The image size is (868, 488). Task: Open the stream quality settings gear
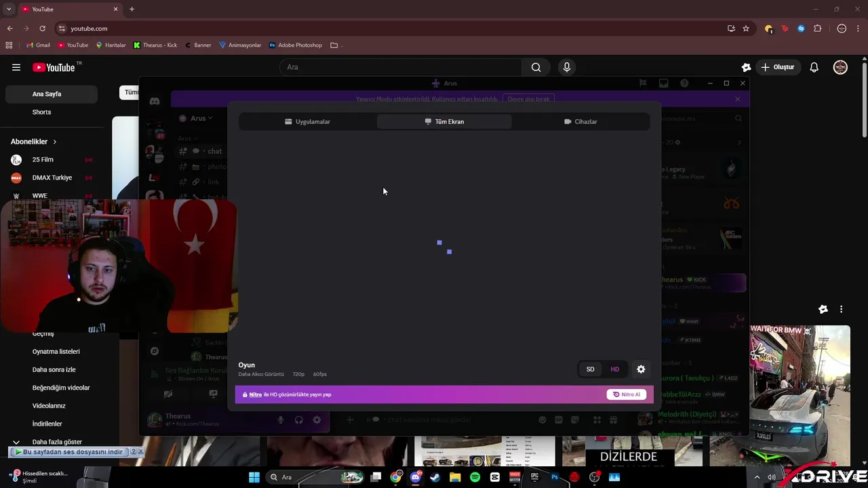pos(641,369)
